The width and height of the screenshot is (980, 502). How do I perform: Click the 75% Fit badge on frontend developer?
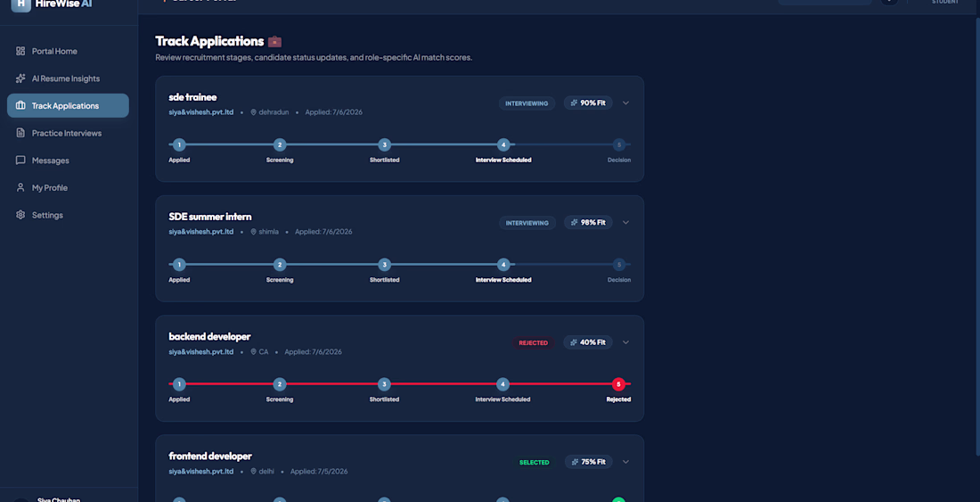(588, 462)
